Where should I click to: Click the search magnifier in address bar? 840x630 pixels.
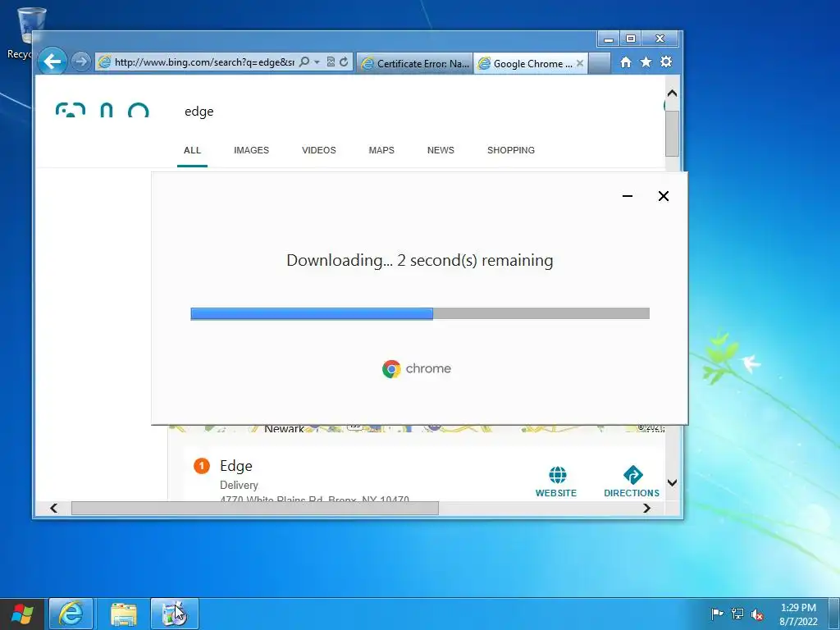coord(304,62)
